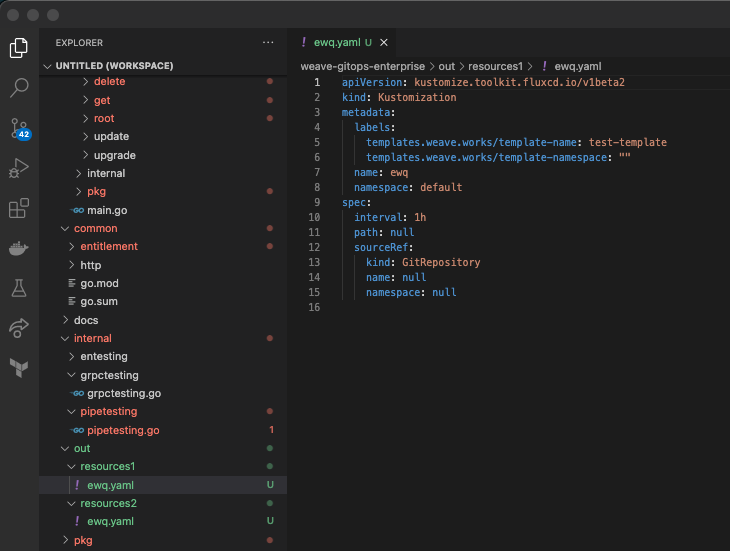Click GitRepository value on line 13
This screenshot has width=730, height=551.
[x=441, y=262]
